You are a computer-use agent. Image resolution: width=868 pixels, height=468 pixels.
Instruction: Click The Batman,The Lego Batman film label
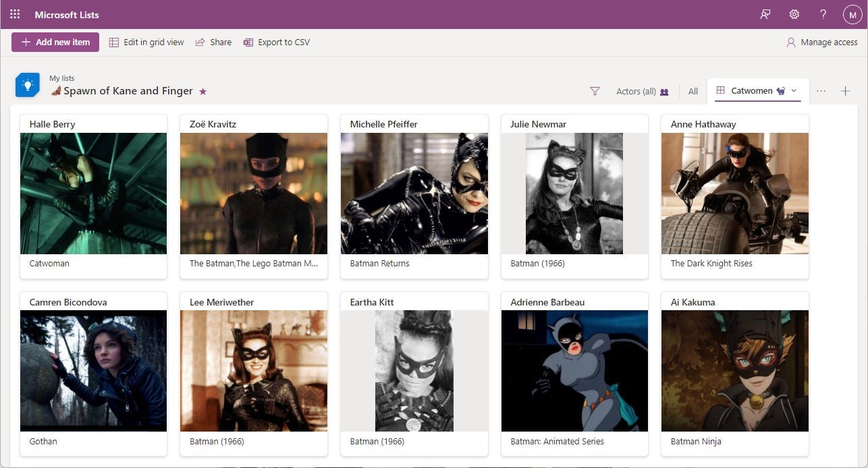254,264
